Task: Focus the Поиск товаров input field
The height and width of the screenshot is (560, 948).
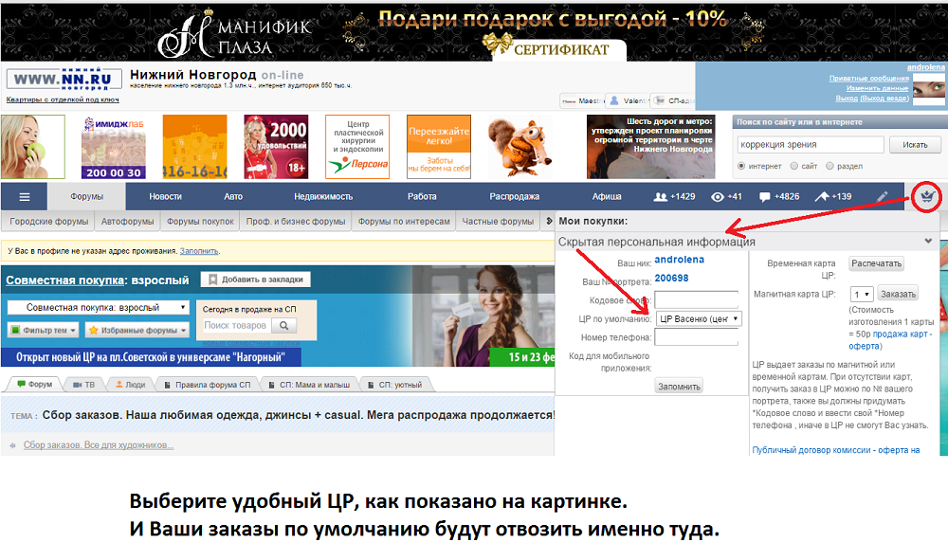Action: (x=236, y=325)
